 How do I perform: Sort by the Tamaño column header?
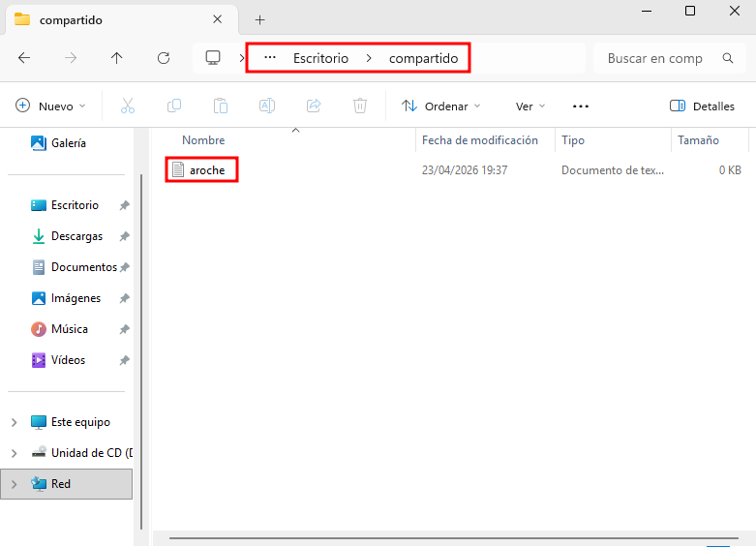(698, 140)
